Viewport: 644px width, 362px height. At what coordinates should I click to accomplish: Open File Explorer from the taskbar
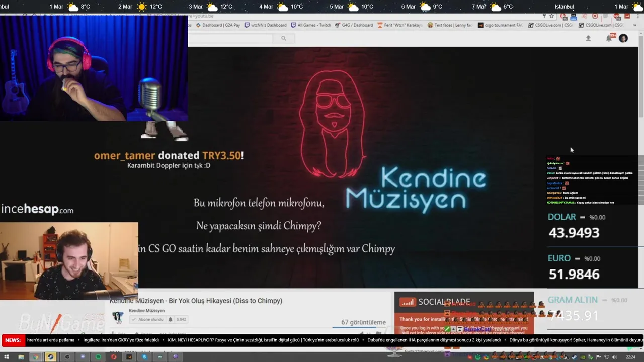[21, 357]
